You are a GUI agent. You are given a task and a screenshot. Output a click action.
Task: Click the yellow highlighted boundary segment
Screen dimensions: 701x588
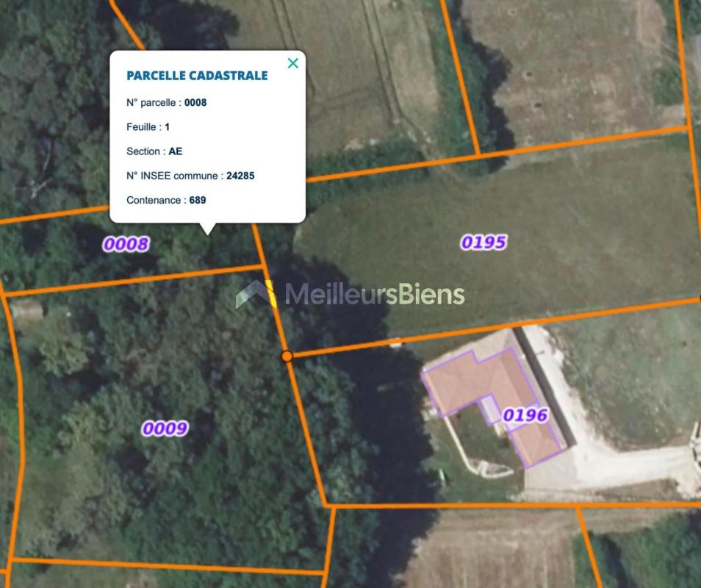pyautogui.click(x=270, y=293)
